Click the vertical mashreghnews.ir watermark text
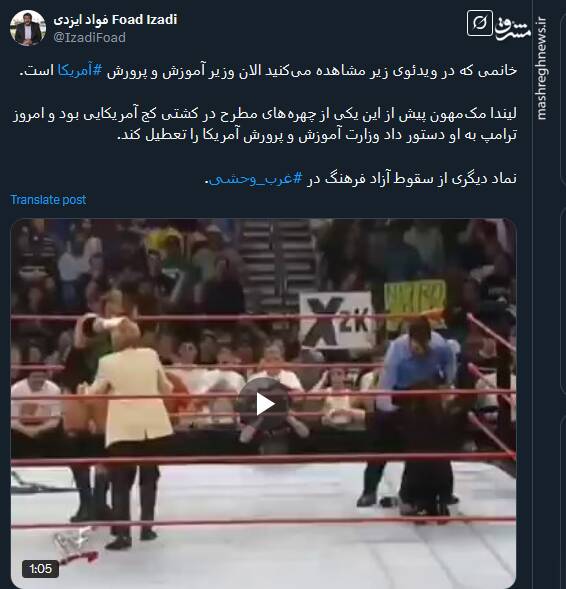Image resolution: width=566 pixels, height=589 pixels. [x=541, y=68]
